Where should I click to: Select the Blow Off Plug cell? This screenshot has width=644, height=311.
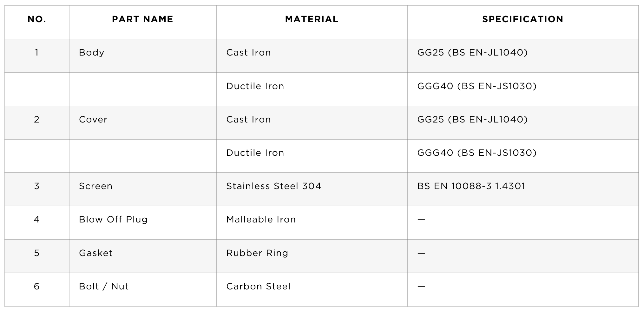[143, 223]
